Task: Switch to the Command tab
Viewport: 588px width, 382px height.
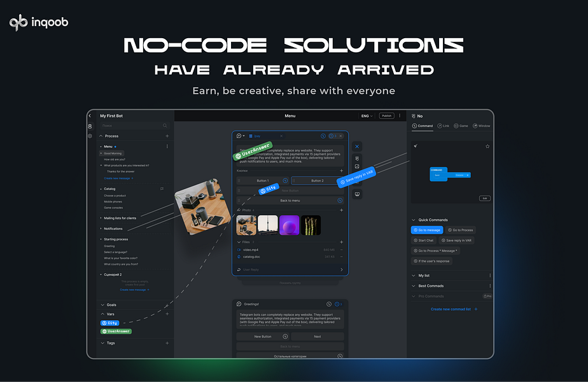Action: (x=423, y=125)
